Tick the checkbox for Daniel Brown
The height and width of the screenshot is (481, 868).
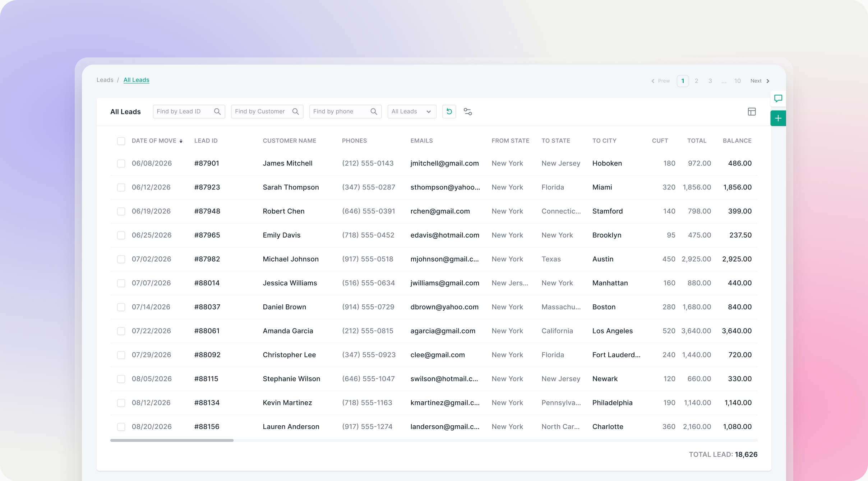[x=121, y=307]
